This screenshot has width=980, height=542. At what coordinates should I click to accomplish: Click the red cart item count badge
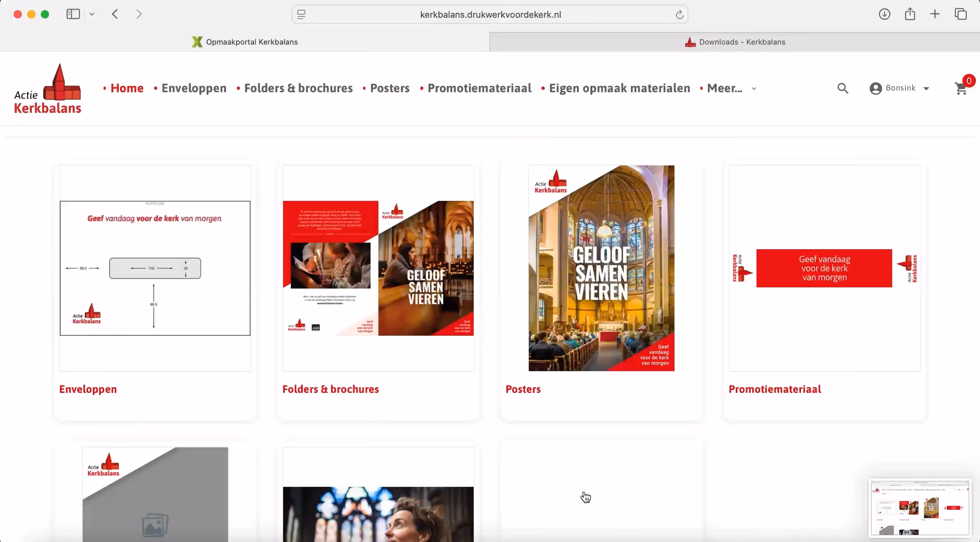pos(969,81)
